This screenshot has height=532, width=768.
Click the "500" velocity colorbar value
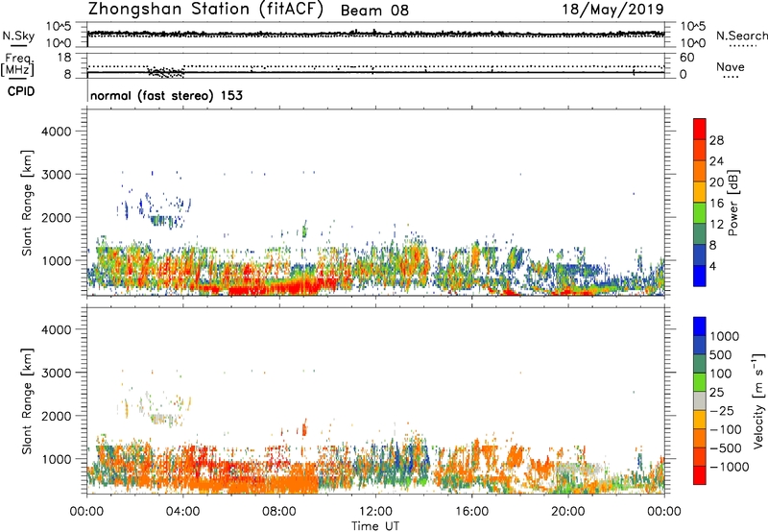click(721, 355)
